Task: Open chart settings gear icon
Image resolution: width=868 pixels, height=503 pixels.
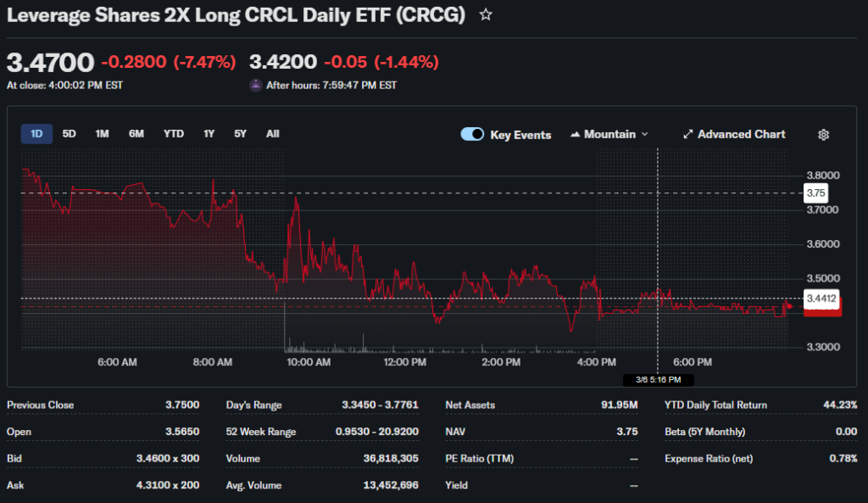Action: (x=823, y=135)
